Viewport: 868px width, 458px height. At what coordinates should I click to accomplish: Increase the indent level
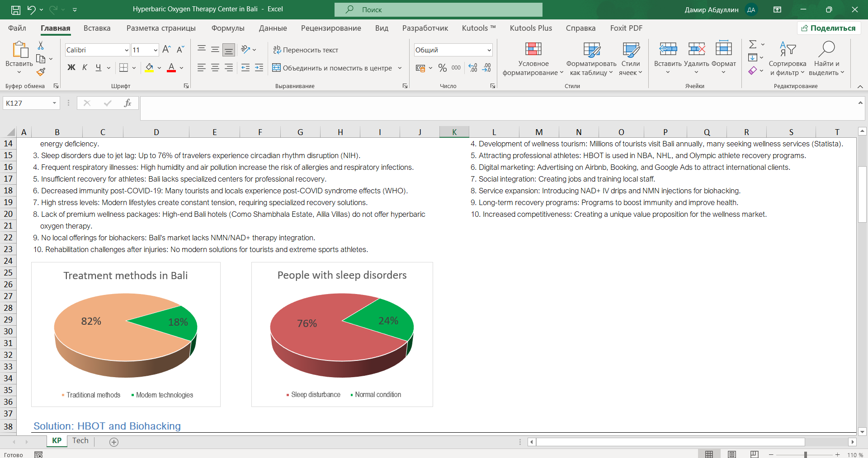click(259, 68)
